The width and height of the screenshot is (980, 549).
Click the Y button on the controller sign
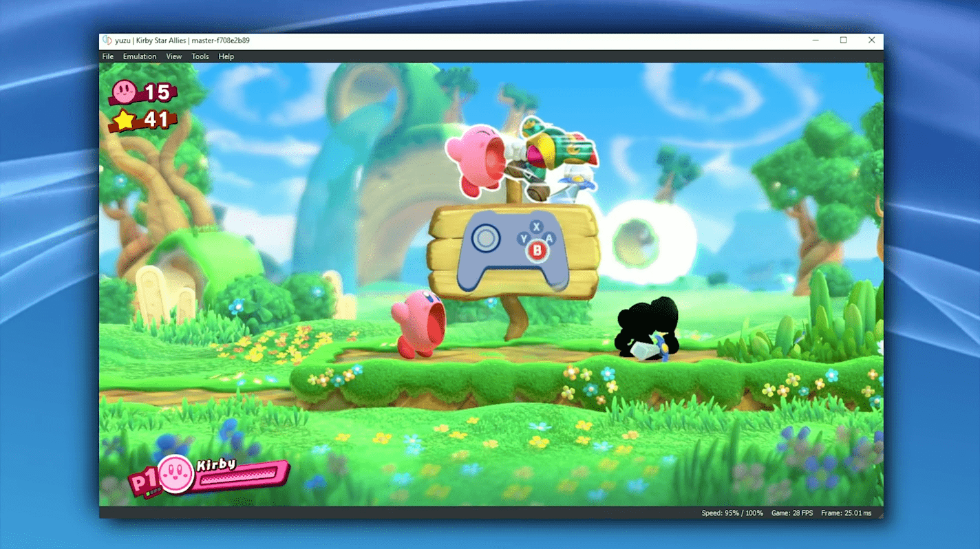(x=524, y=239)
